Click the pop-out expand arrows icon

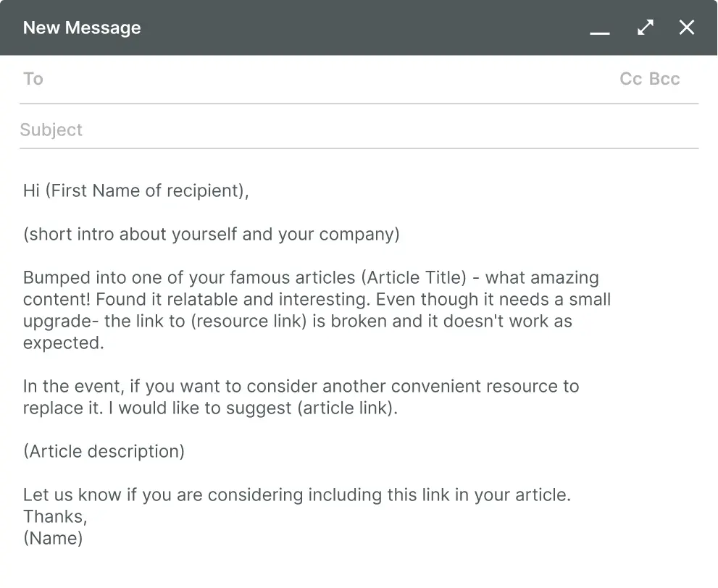(x=645, y=27)
